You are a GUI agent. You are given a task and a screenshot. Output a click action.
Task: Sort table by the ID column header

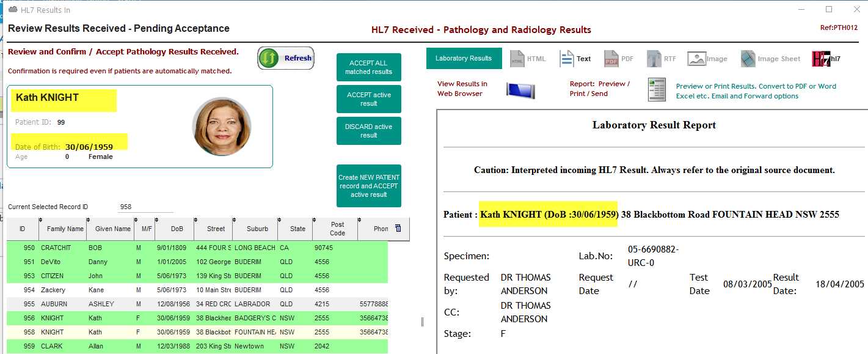[23, 229]
